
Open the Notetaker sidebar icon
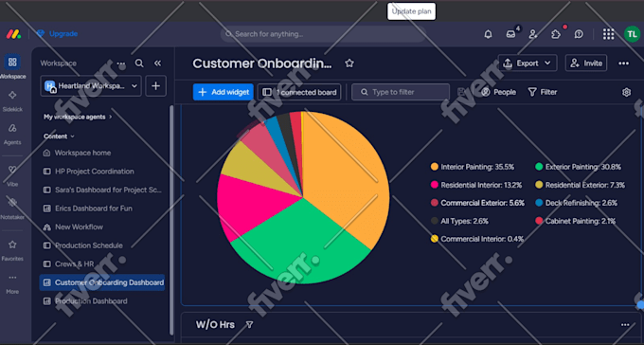click(12, 202)
